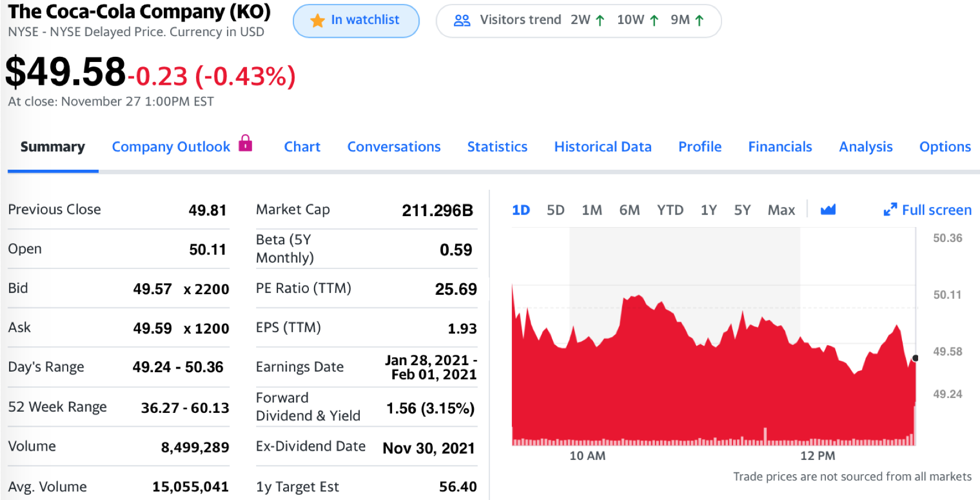Click the $49.58 current price
Screen dimensions: 980x500
65,72
